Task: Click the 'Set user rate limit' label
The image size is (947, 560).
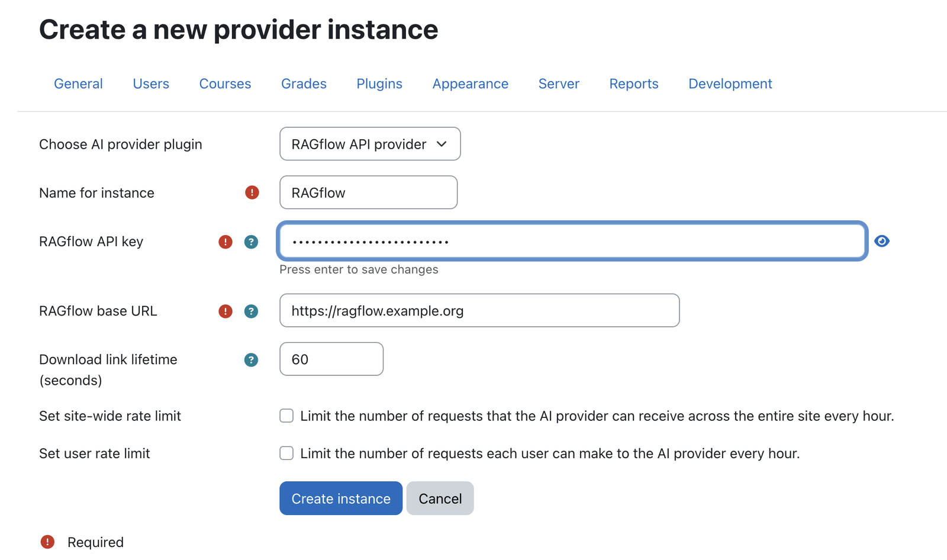Action: coord(95,453)
